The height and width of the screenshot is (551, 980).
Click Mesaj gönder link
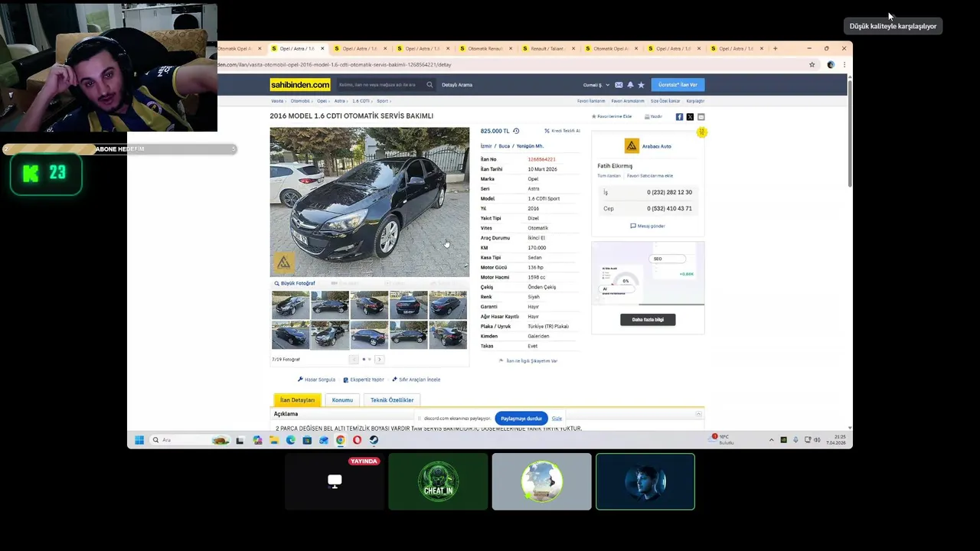tap(648, 226)
